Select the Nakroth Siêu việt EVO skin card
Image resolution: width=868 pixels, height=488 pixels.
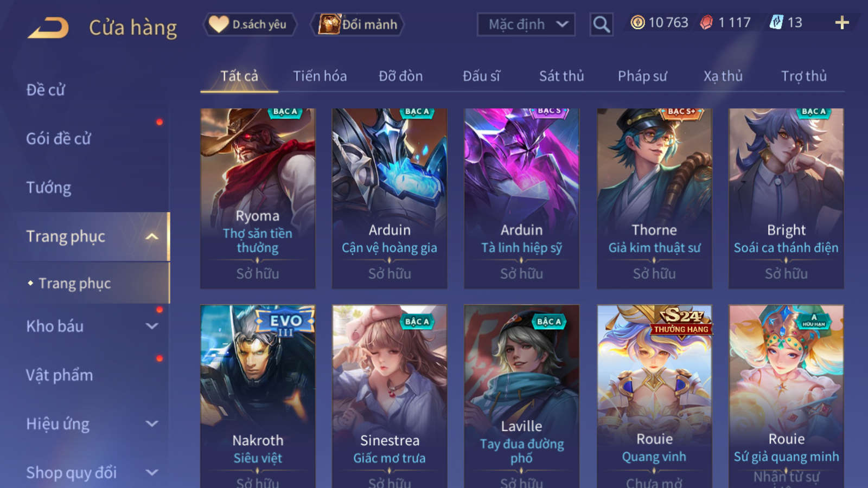[258, 396]
